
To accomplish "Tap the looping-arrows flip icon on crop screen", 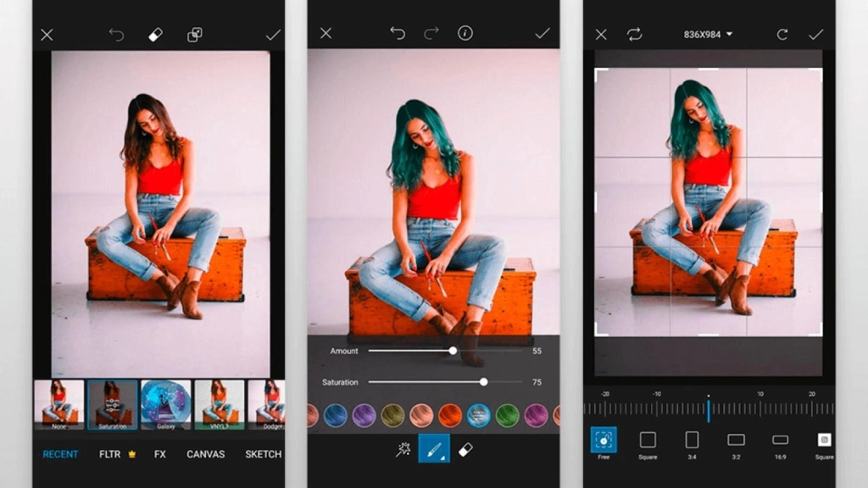I will coord(634,34).
